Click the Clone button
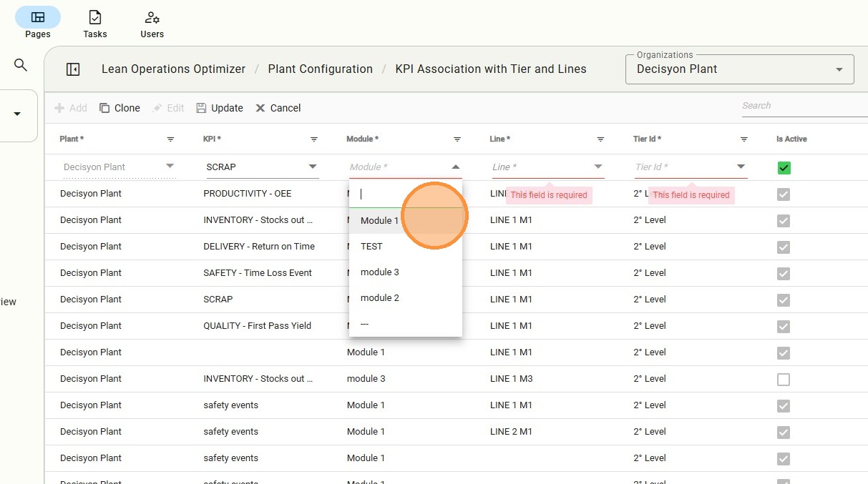 point(120,108)
